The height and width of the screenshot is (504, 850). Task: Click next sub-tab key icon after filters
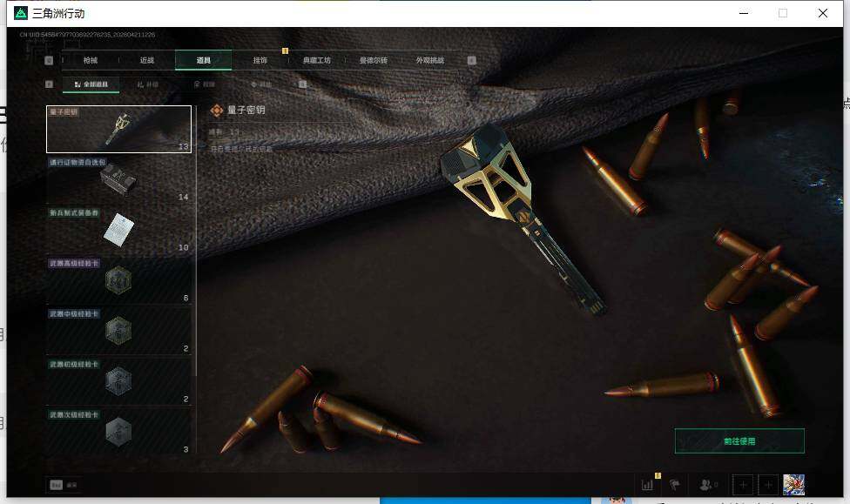pyautogui.click(x=302, y=84)
